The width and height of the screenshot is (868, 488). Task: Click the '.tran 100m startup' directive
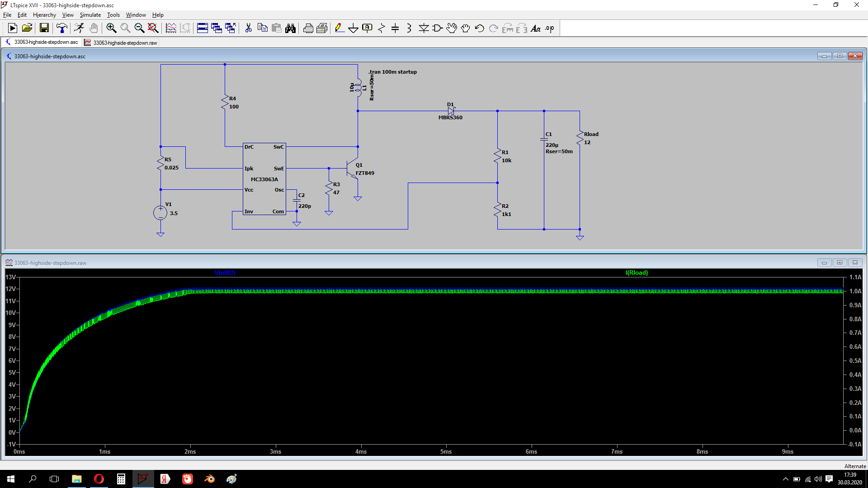pos(392,72)
